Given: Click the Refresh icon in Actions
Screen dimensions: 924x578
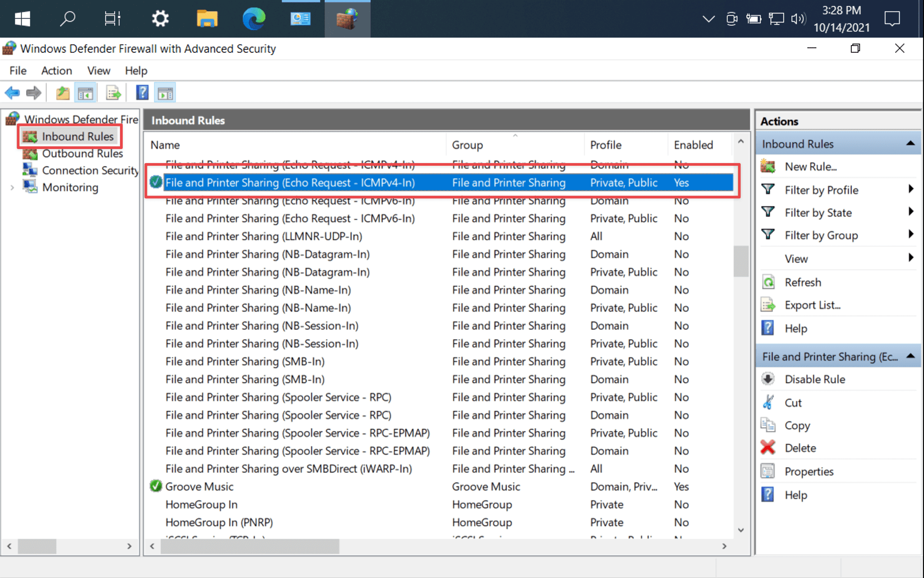Looking at the screenshot, I should click(768, 282).
